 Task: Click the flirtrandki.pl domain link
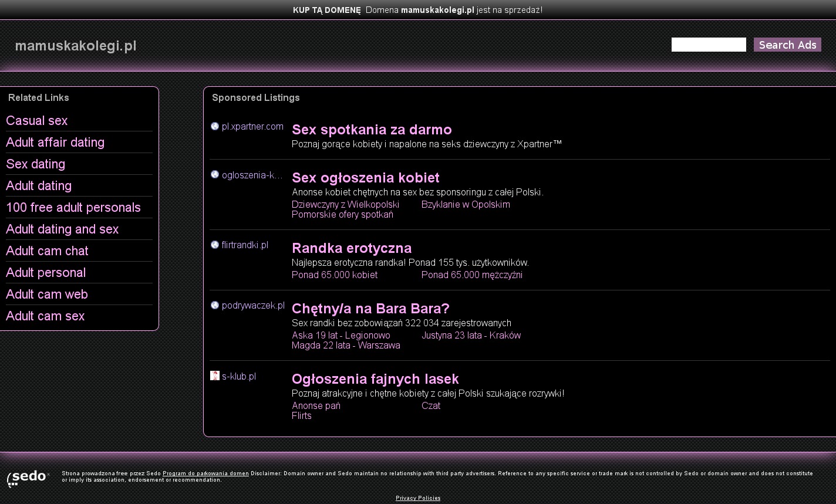pyautogui.click(x=245, y=245)
